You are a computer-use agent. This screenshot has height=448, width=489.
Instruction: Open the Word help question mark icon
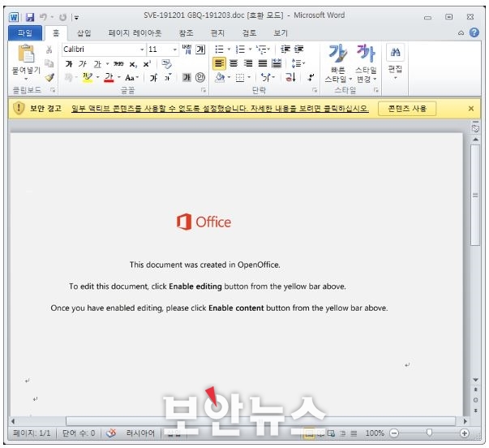click(x=474, y=32)
